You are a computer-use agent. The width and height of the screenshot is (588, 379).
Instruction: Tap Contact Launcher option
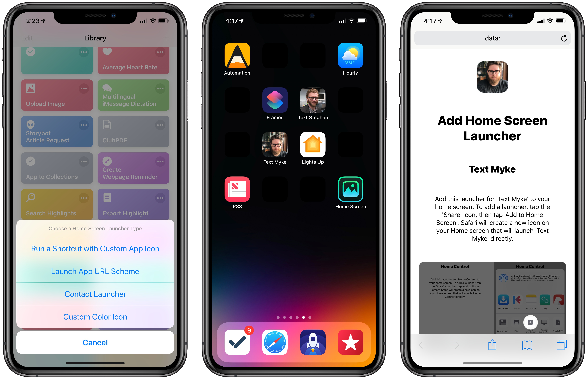point(95,294)
